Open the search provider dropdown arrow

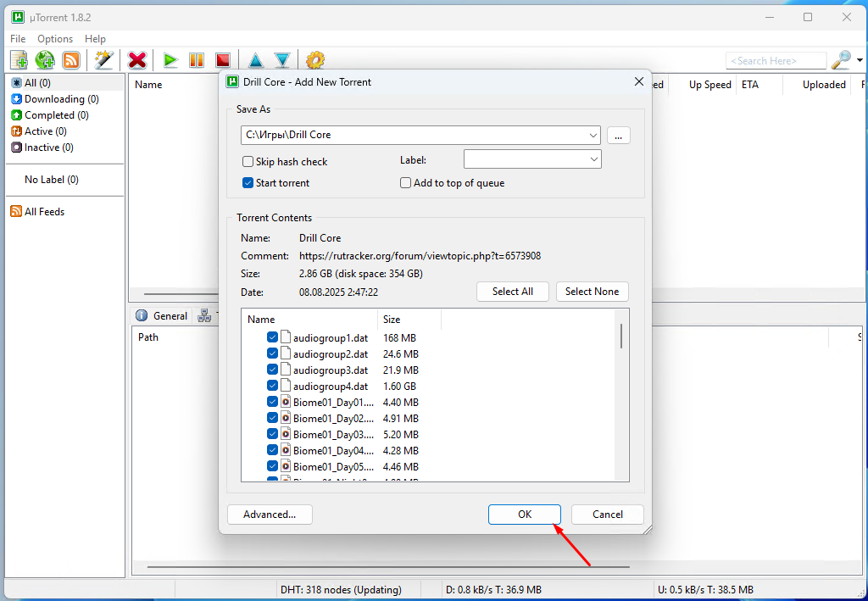[860, 60]
